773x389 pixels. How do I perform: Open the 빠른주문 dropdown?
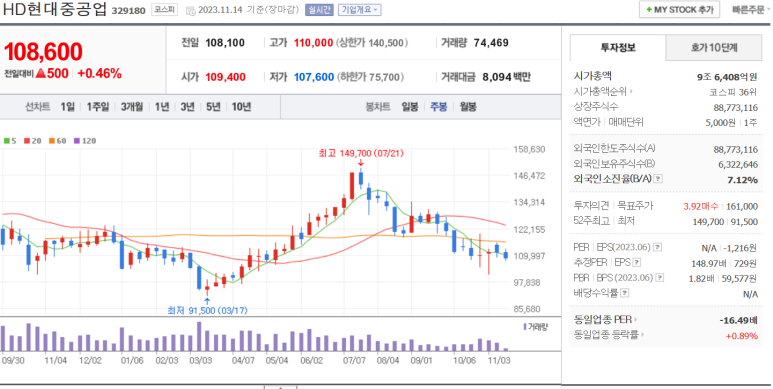751,10
